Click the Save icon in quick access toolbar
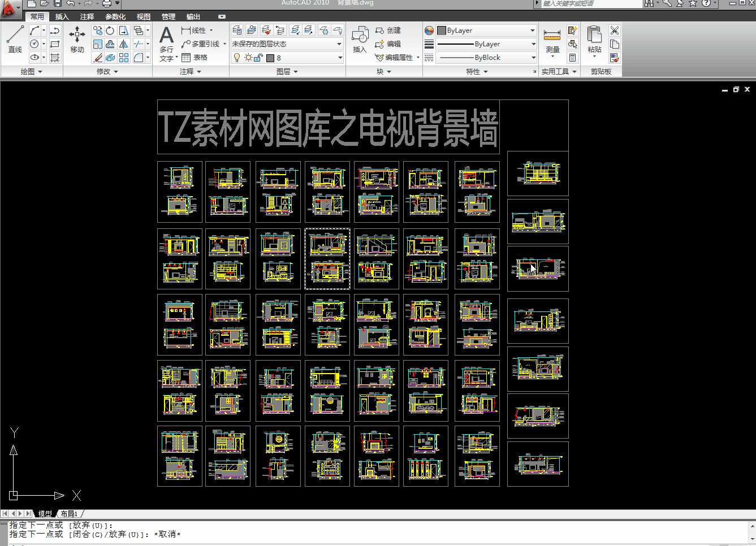Screen dimensions: 756x546 [x=57, y=3]
